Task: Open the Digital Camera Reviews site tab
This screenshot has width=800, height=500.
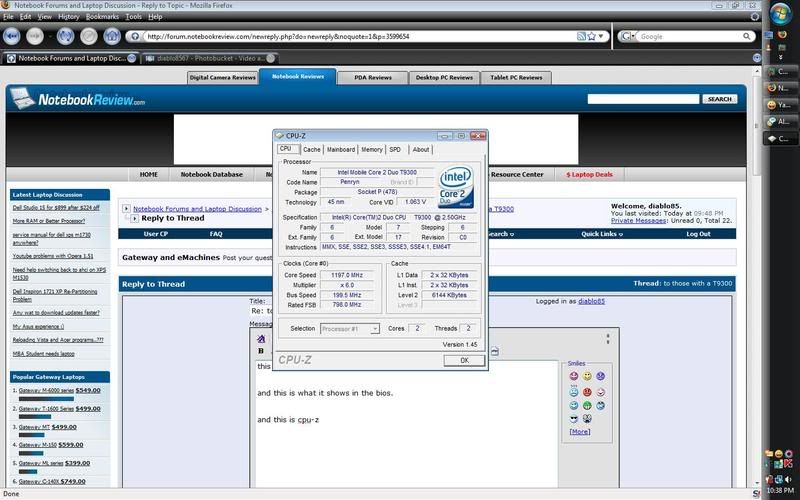Action: tap(222, 78)
